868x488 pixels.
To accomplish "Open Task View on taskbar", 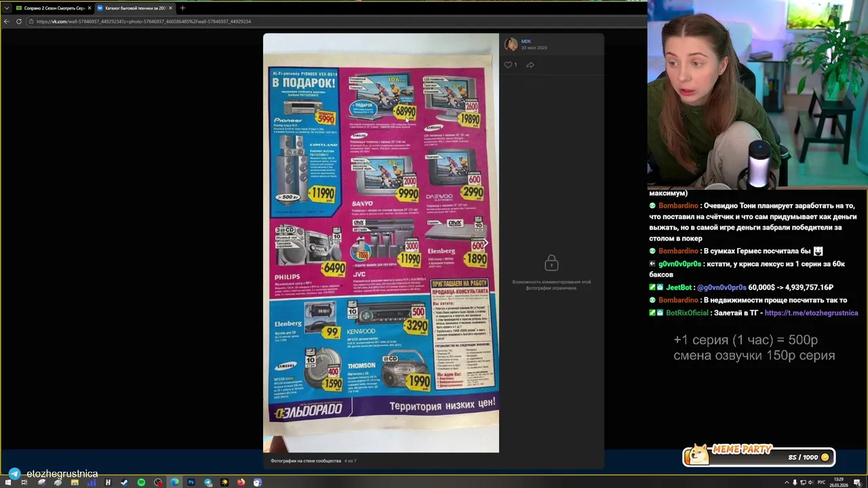I will point(24,483).
